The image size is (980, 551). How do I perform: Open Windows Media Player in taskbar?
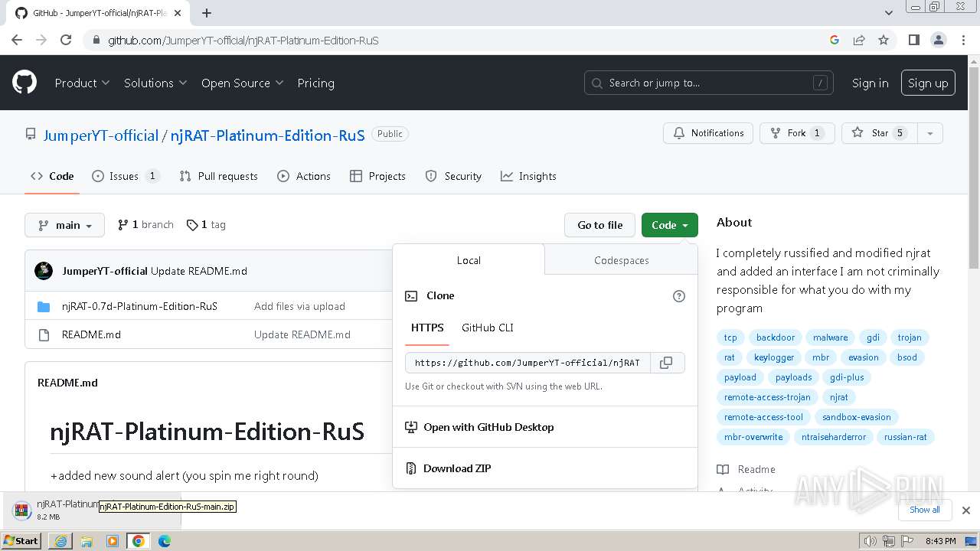(113, 541)
